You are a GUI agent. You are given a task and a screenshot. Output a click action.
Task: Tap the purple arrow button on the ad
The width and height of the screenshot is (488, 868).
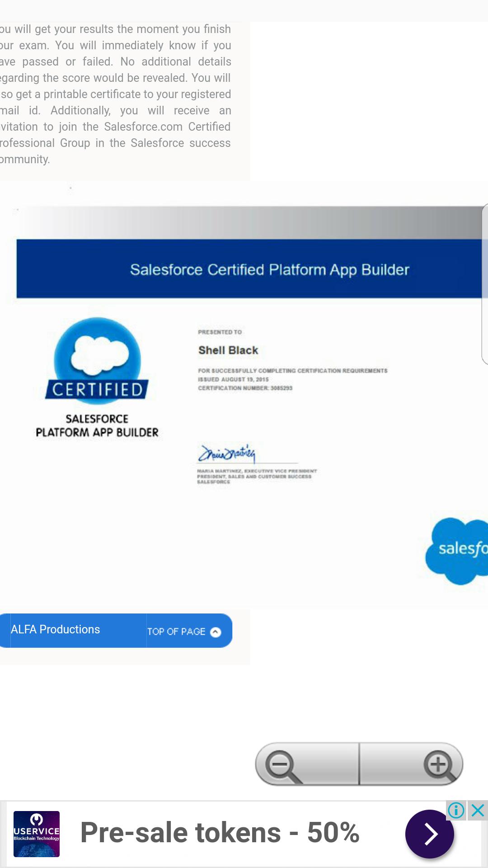[430, 834]
